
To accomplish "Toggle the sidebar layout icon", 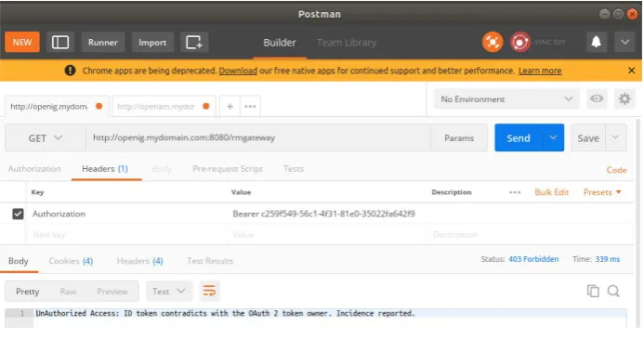I will [x=60, y=43].
